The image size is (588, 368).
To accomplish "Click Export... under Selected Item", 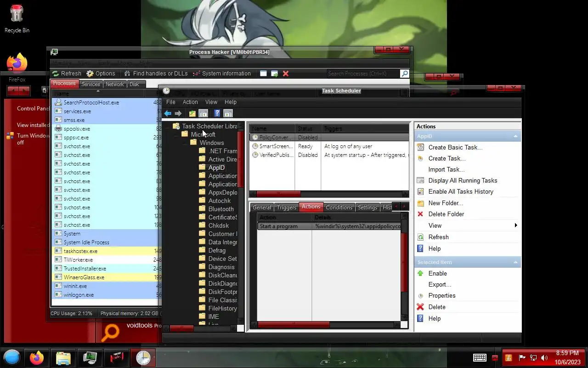I will [440, 284].
